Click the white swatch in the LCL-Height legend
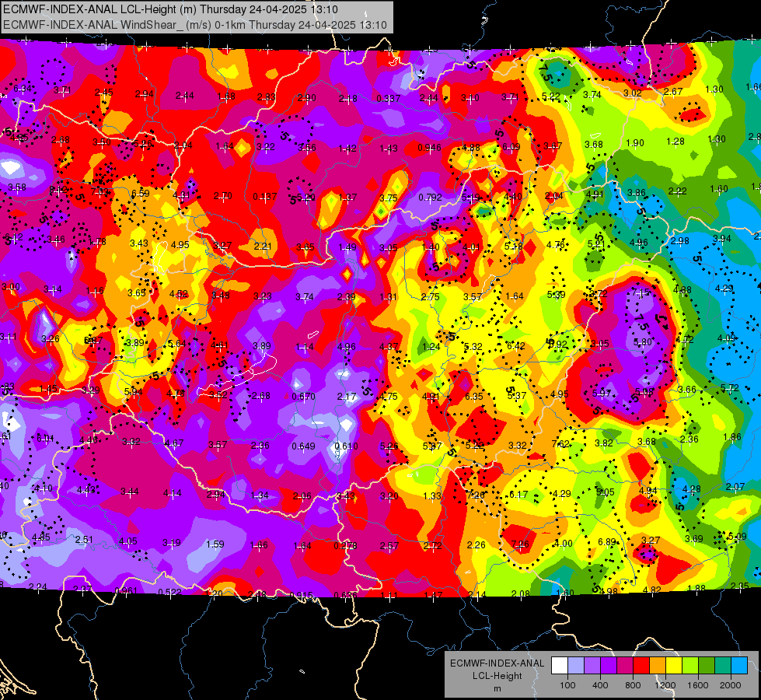This screenshot has width=761, height=700. click(x=559, y=666)
